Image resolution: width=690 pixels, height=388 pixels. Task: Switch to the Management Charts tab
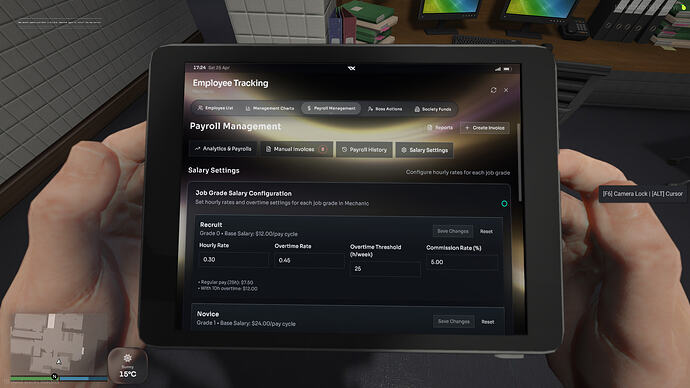click(x=270, y=108)
